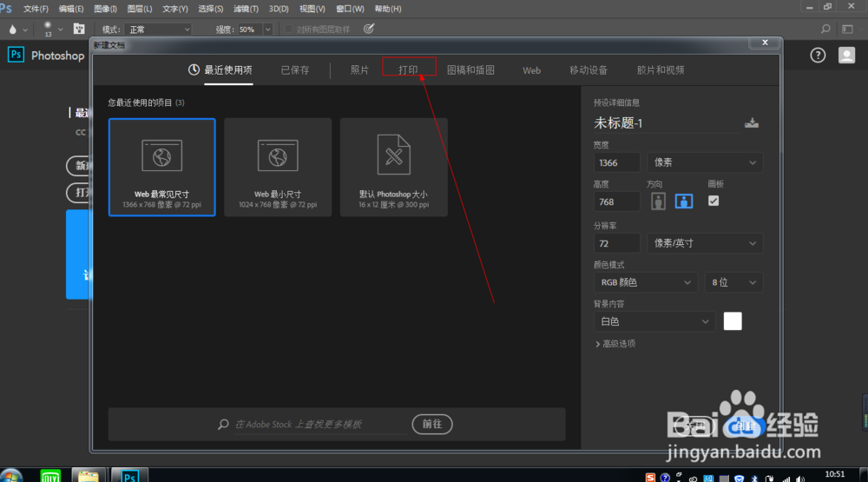Open the 3D(D) menu
Image resolution: width=868 pixels, height=482 pixels.
point(279,9)
